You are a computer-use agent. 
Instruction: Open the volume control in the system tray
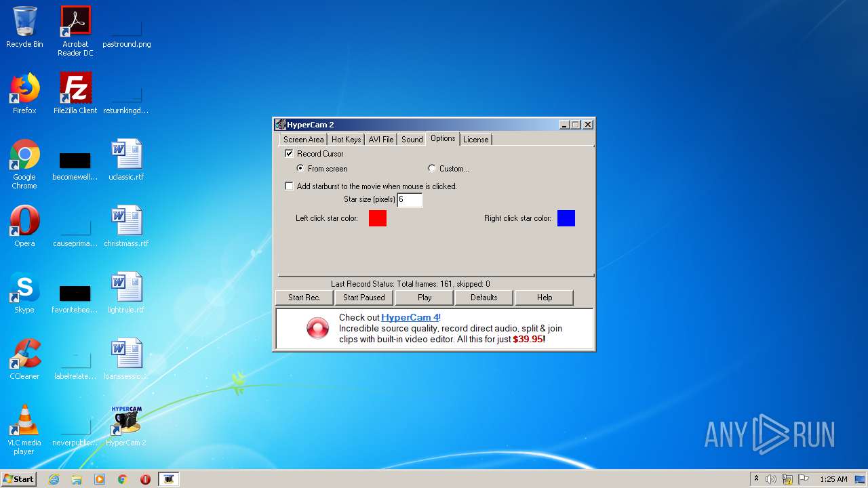771,479
